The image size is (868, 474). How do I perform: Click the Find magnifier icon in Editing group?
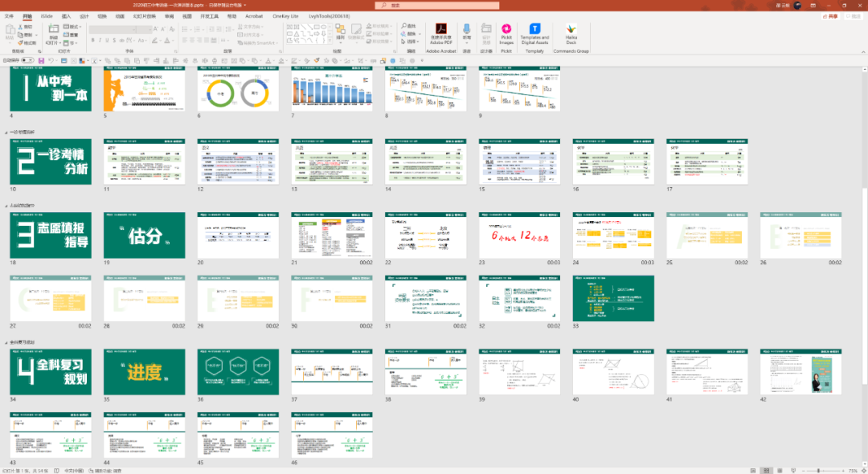[x=404, y=26]
